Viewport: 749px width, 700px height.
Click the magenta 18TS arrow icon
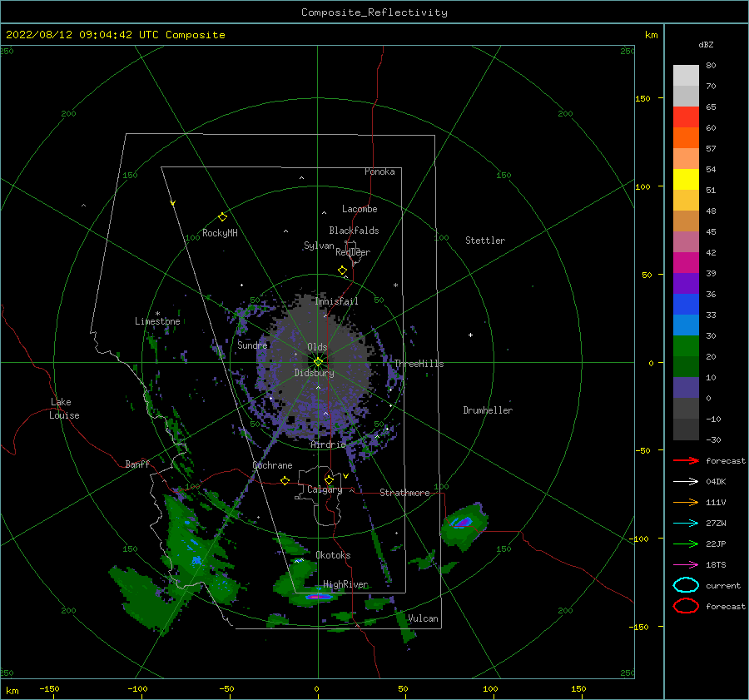(x=686, y=565)
